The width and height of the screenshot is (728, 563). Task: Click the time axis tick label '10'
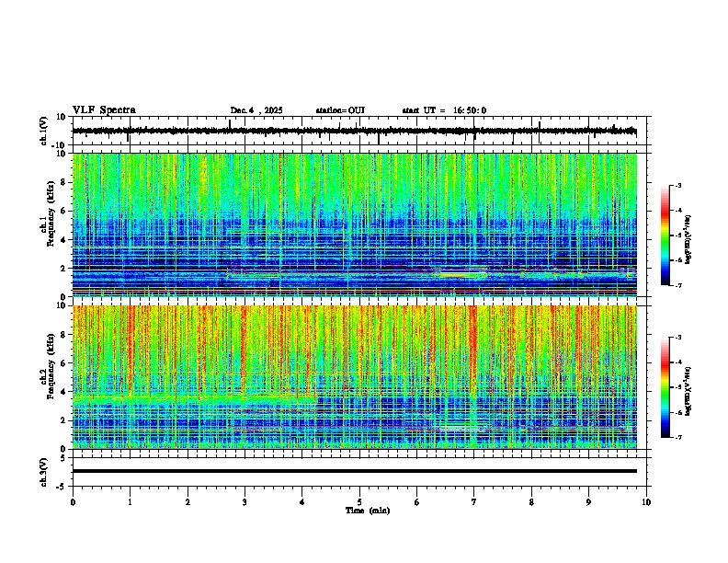(x=646, y=502)
